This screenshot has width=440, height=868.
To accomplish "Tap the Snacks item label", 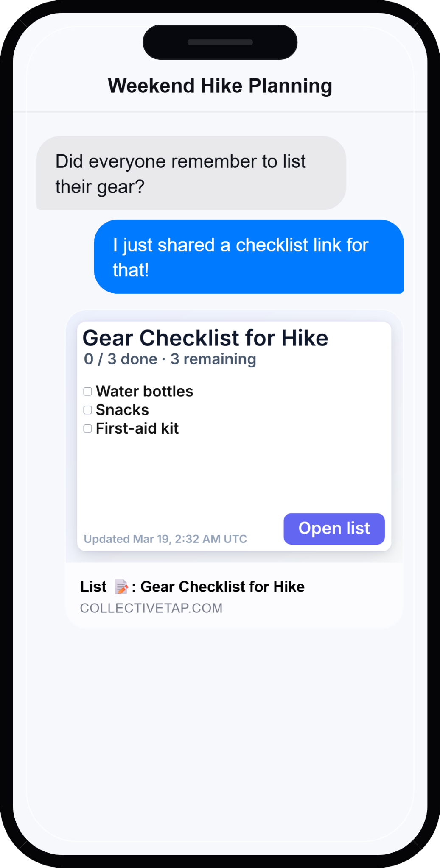I will pos(122,410).
